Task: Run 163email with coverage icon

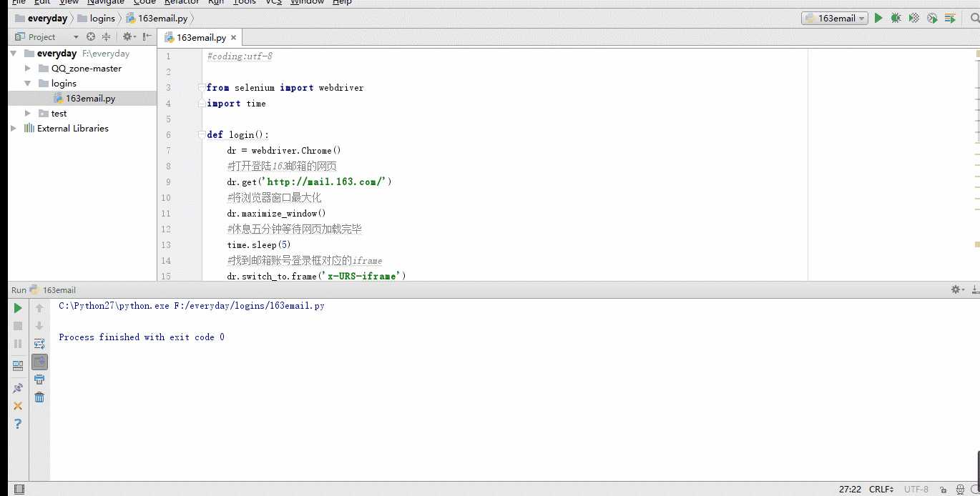Action: coord(914,18)
